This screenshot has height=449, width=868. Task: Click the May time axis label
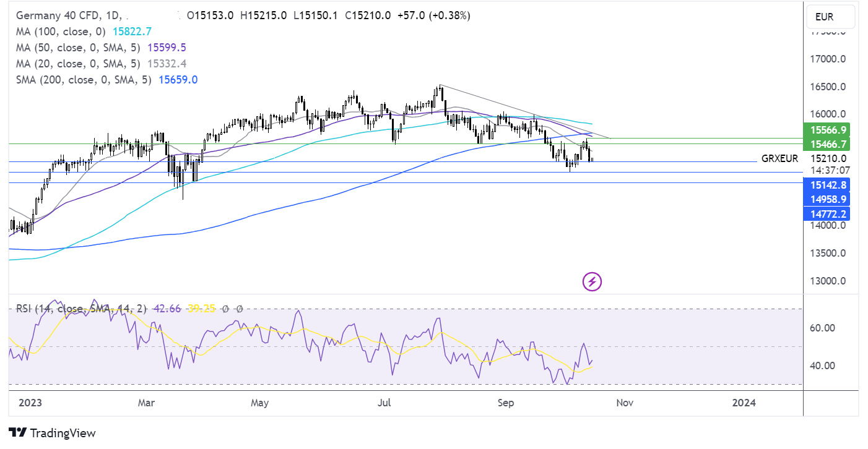(260, 403)
